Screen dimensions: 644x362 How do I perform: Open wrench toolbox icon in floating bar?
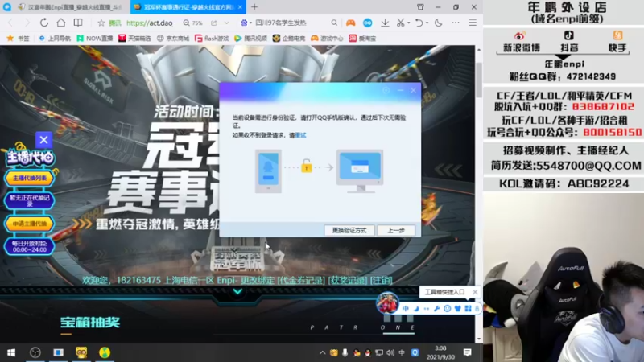(436, 309)
